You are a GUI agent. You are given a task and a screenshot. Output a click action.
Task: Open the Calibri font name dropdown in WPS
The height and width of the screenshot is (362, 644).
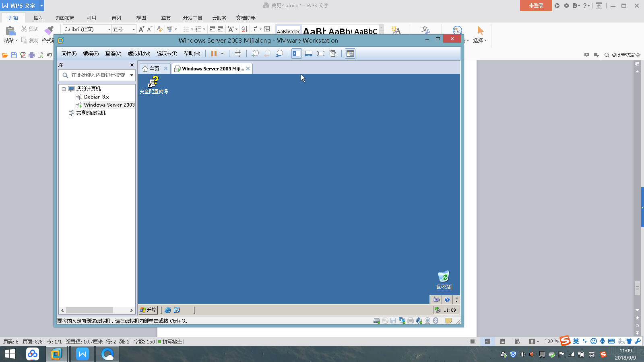(109, 29)
